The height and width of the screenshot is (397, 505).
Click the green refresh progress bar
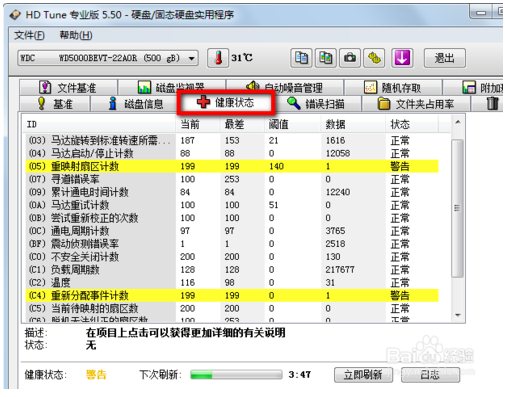(236, 375)
